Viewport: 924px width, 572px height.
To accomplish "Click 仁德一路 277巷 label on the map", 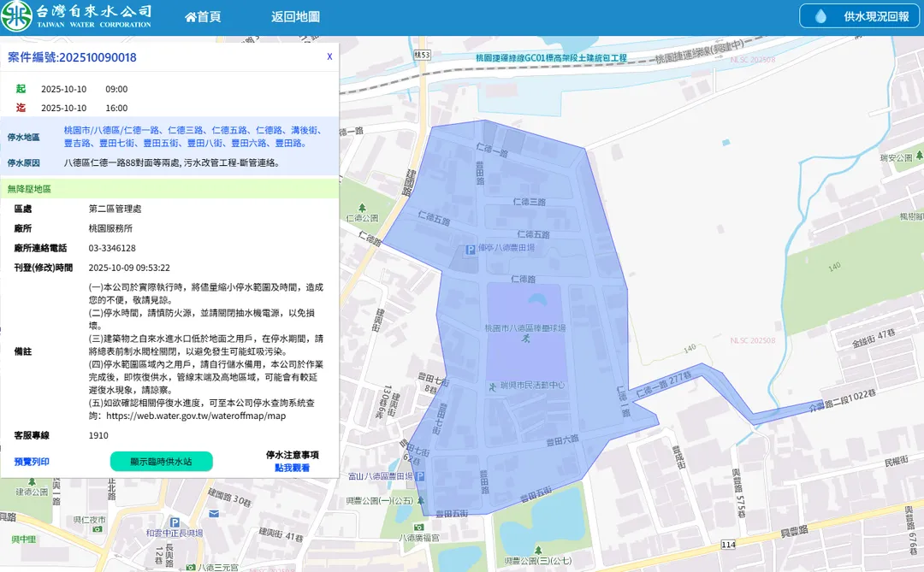I will coord(664,384).
